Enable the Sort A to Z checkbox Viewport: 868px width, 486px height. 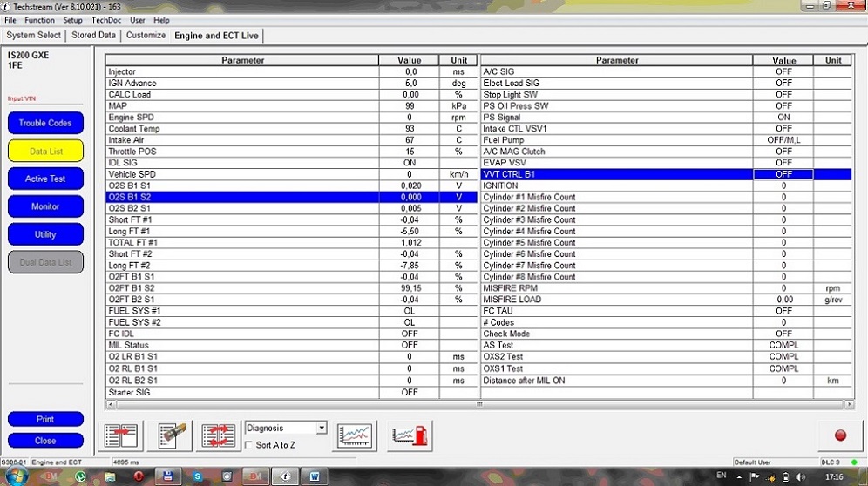[x=250, y=445]
